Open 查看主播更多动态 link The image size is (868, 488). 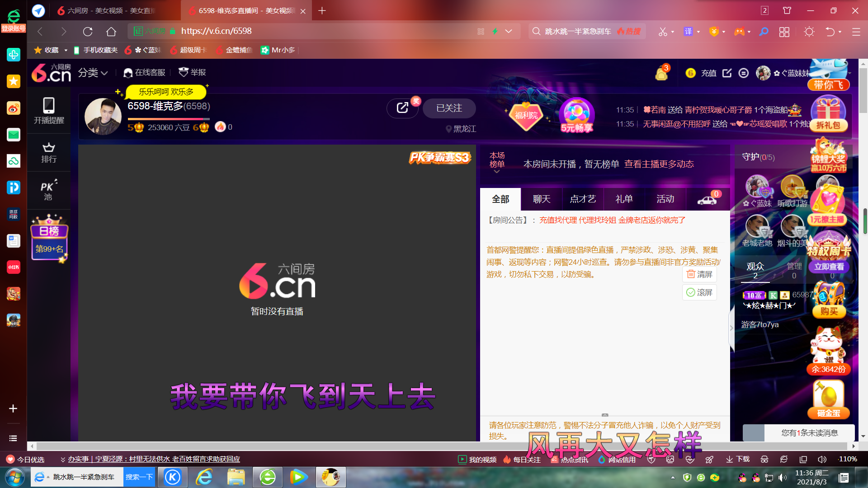tap(659, 164)
